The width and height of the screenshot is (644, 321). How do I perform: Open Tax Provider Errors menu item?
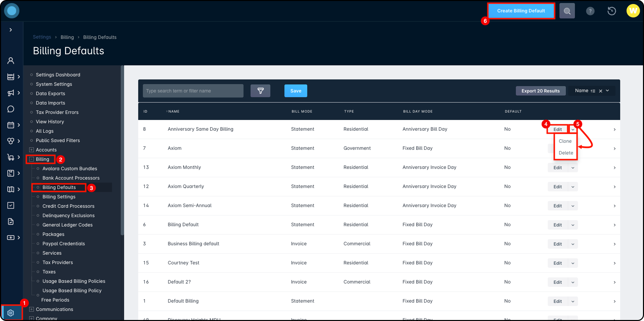[x=57, y=112]
